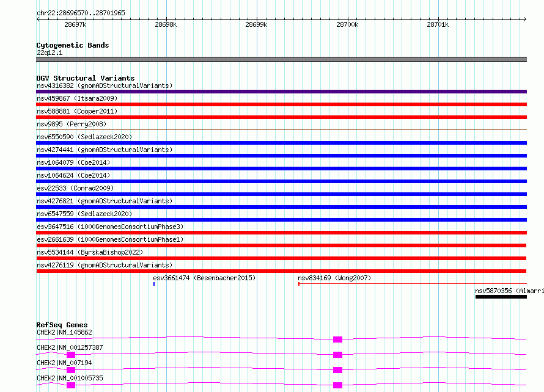Click the blue nsv6550590 Sedlazeck2020 bar

(x=281, y=143)
